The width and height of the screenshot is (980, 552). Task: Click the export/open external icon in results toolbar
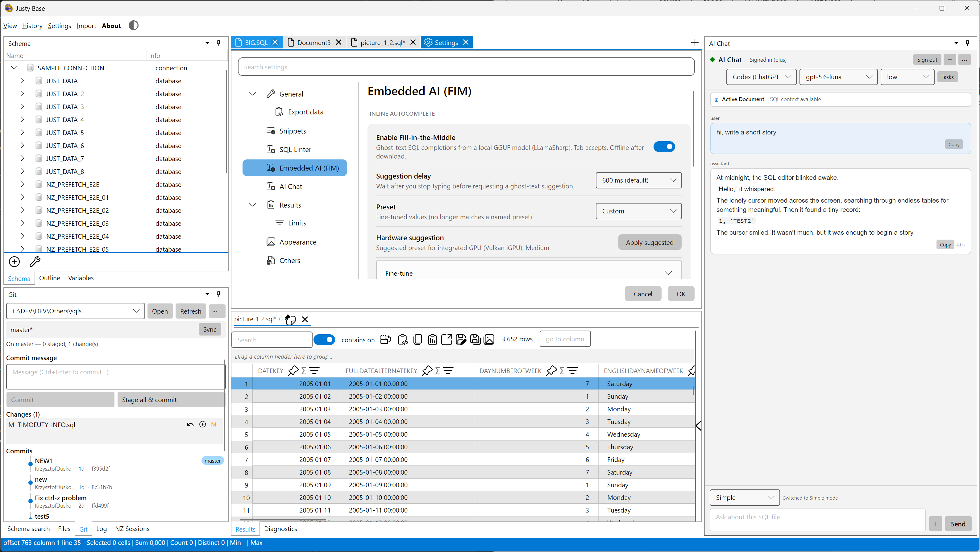446,340
